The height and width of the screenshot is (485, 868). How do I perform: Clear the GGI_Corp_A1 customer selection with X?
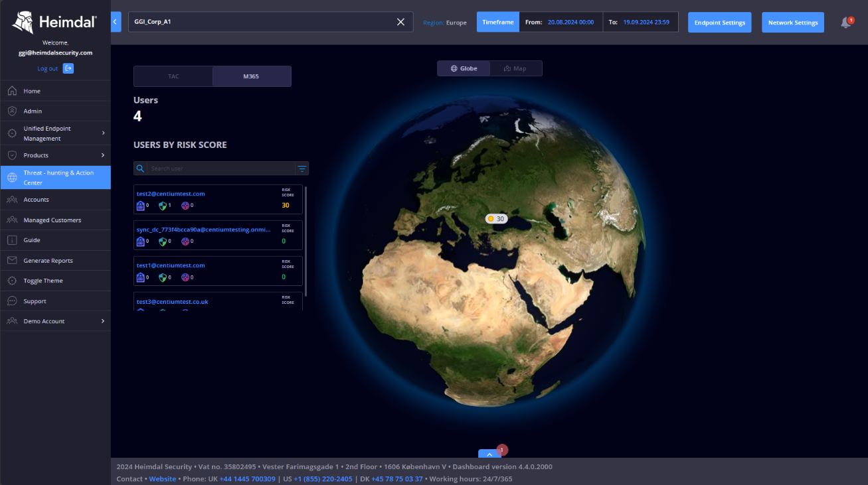(x=400, y=22)
